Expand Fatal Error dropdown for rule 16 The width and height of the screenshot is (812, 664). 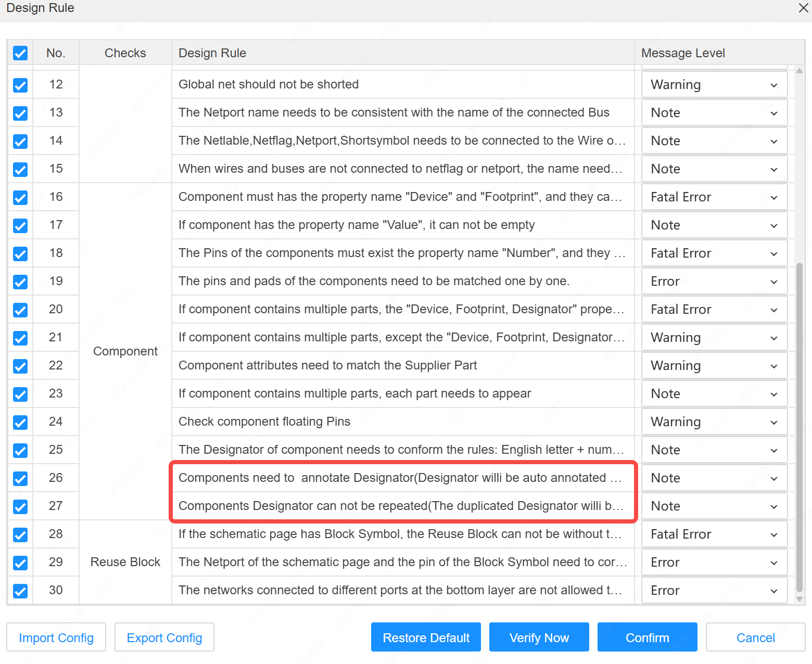point(714,197)
